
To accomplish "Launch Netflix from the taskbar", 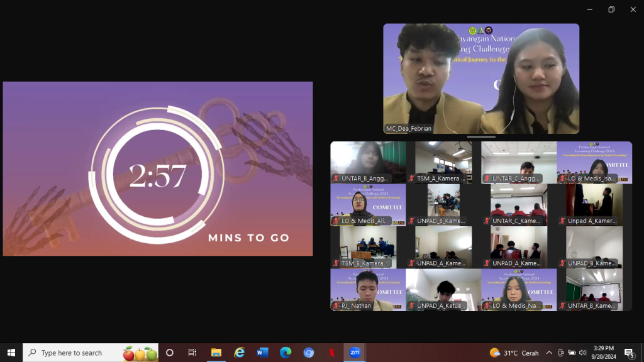I will point(331,353).
